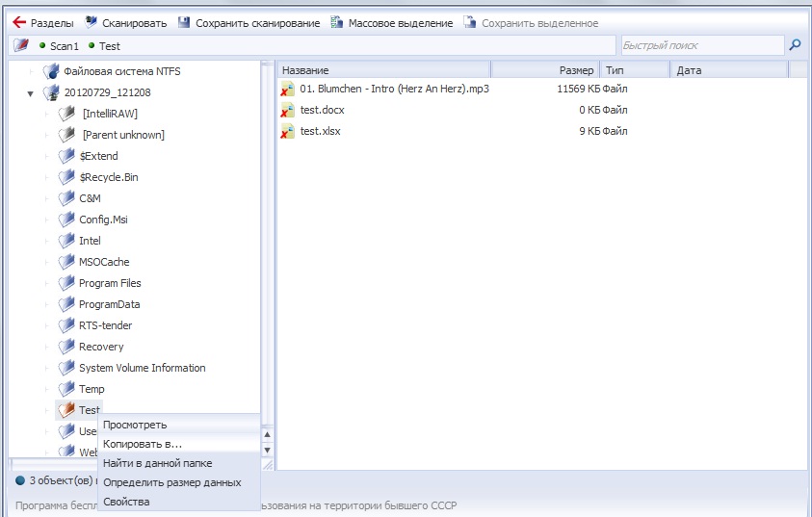This screenshot has height=517, width=812.
Task: Go back to Разделы with red arrow
Action: pyautogui.click(x=43, y=23)
